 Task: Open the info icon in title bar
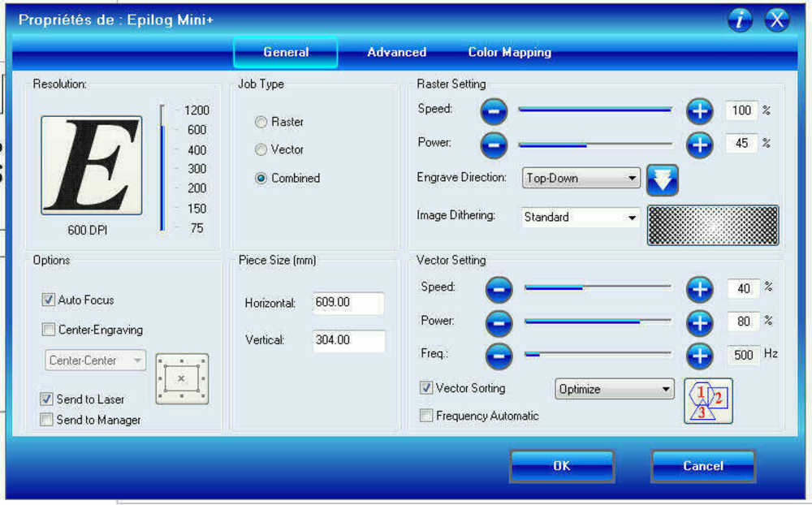point(740,20)
